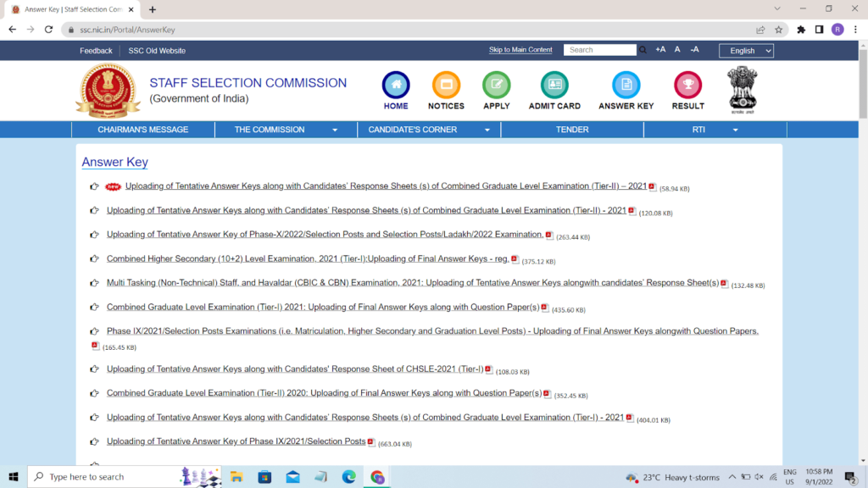The height and width of the screenshot is (488, 868).
Task: Click the ANSWER KEY icon
Action: 626,86
